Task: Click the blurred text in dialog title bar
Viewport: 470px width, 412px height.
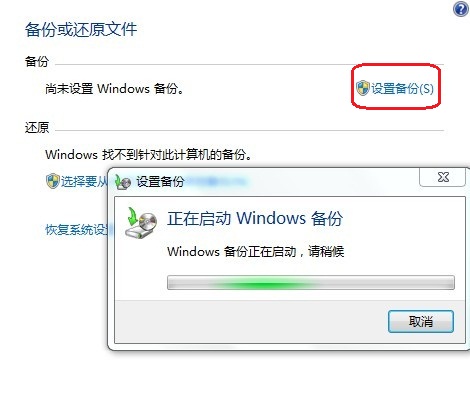Action: pyautogui.click(x=215, y=182)
